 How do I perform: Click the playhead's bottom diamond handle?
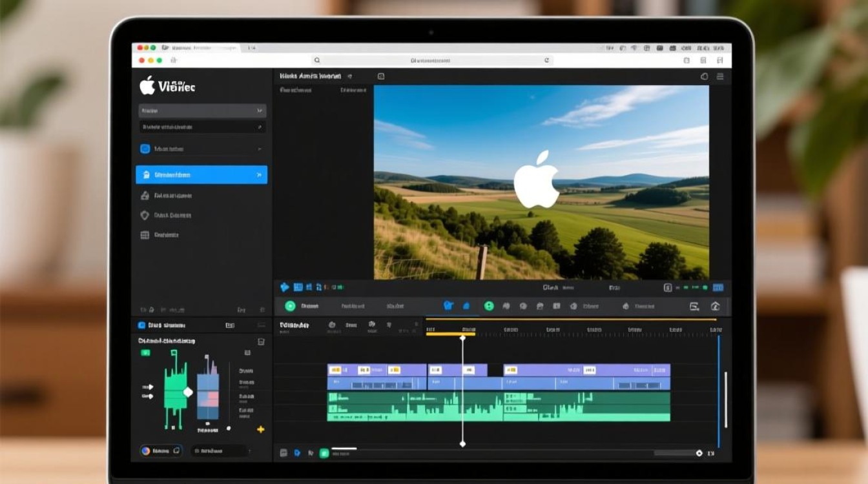(462, 443)
